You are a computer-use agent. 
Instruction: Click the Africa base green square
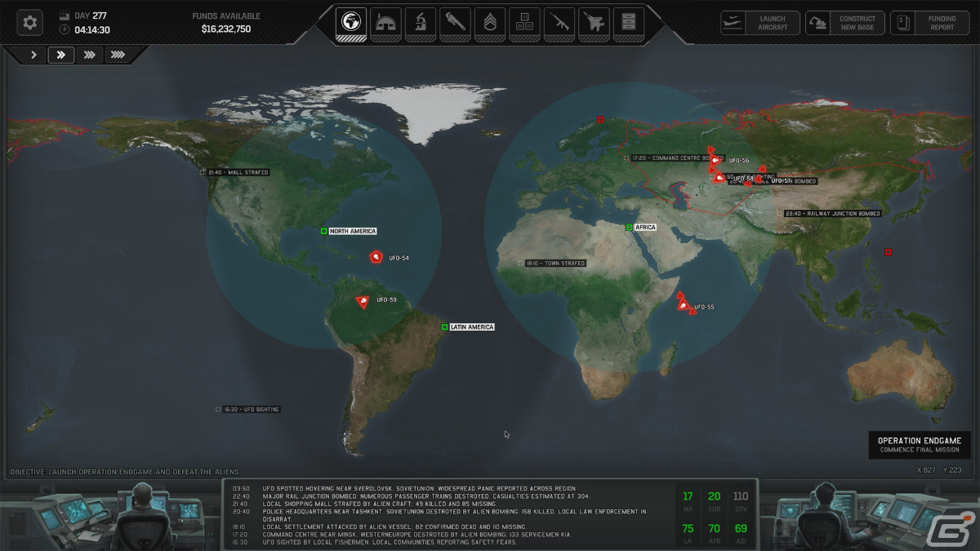pyautogui.click(x=629, y=227)
